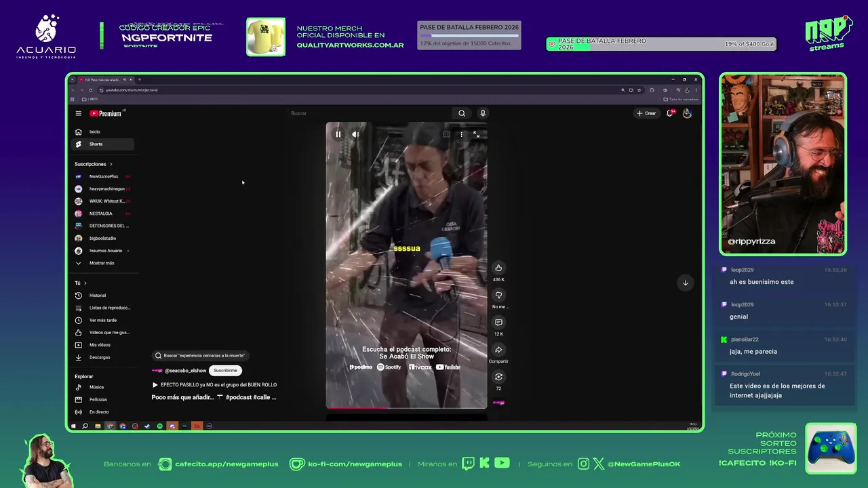Open the browser extensions puzzle icon
The width and height of the screenshot is (868, 488).
click(x=652, y=90)
